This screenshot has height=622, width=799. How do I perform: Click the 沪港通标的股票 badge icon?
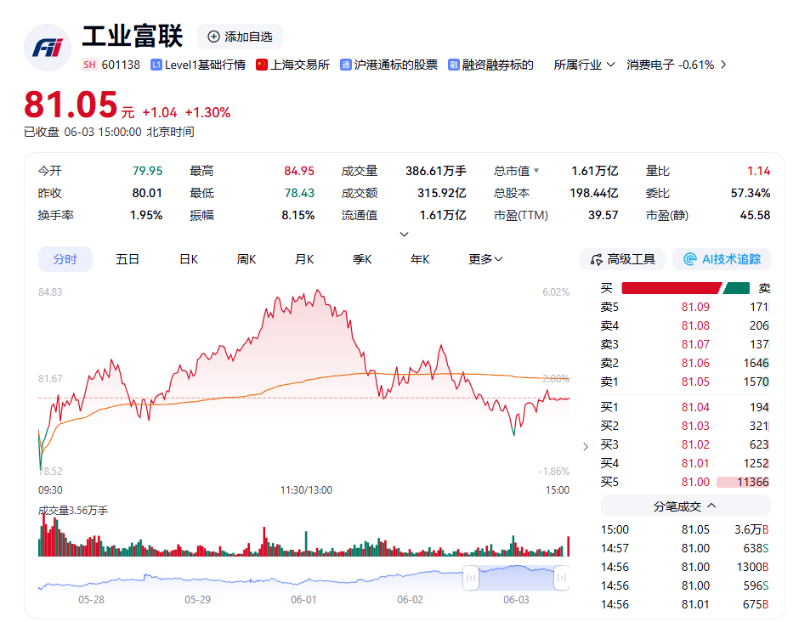click(x=345, y=65)
